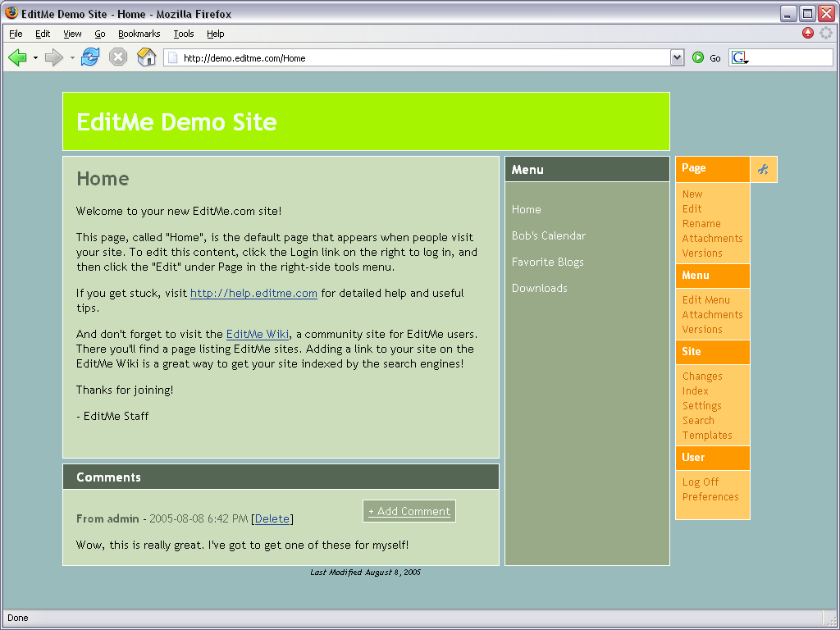The width and height of the screenshot is (840, 630).
Task: Click the orange User section header
Action: pos(713,458)
